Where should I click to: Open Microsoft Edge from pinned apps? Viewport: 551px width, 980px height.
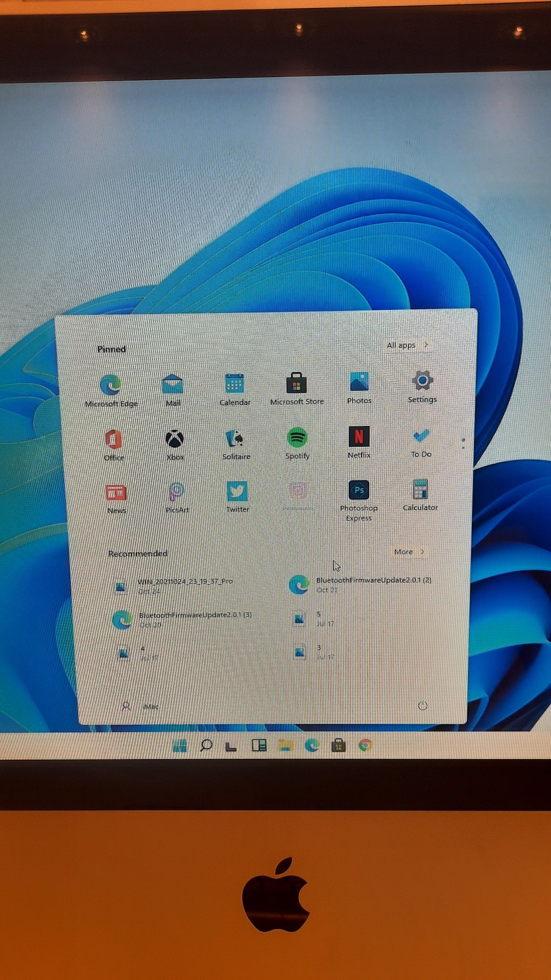tap(111, 391)
